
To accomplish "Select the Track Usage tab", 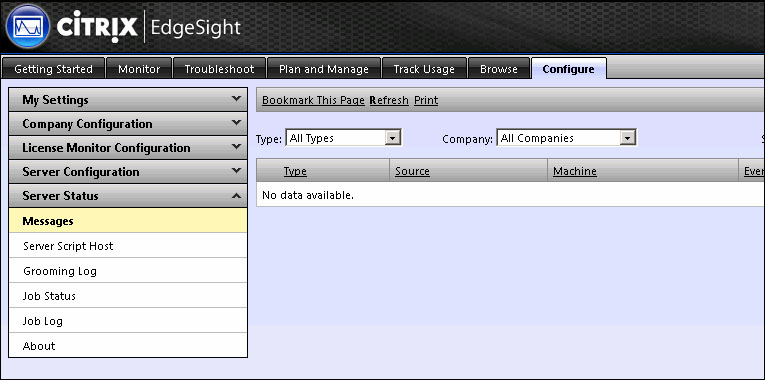I will tap(424, 69).
